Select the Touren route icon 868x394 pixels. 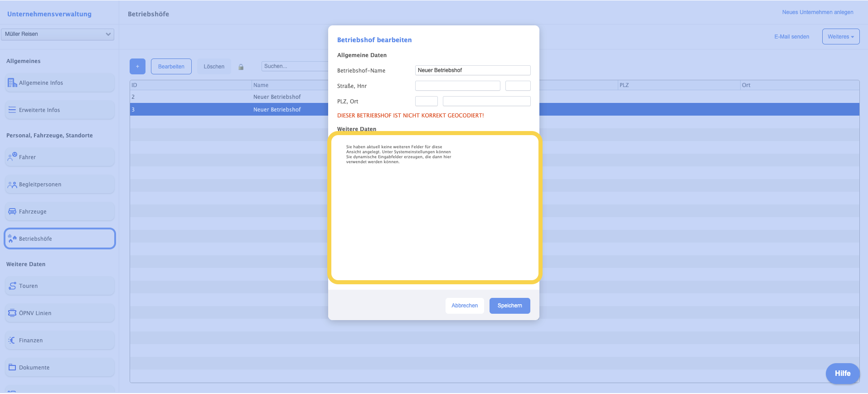(x=12, y=286)
